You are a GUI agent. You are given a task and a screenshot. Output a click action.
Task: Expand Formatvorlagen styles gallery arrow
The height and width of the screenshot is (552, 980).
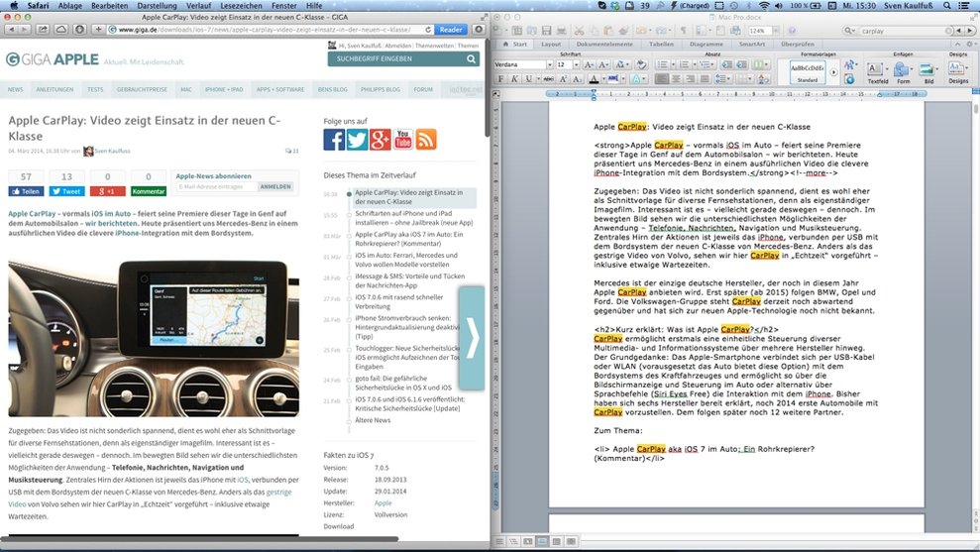833,72
